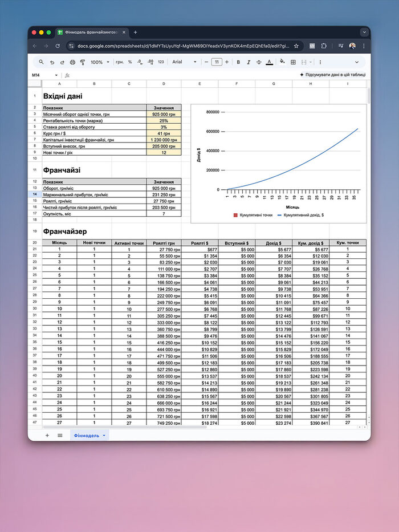Click the merge cells icon
399x532 pixels.
[304, 62]
